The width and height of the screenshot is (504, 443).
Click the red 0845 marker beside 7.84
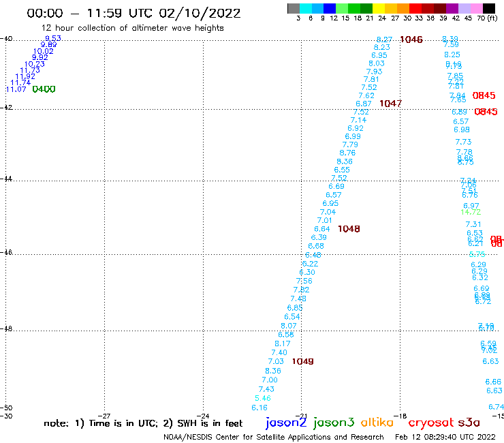pyautogui.click(x=484, y=95)
